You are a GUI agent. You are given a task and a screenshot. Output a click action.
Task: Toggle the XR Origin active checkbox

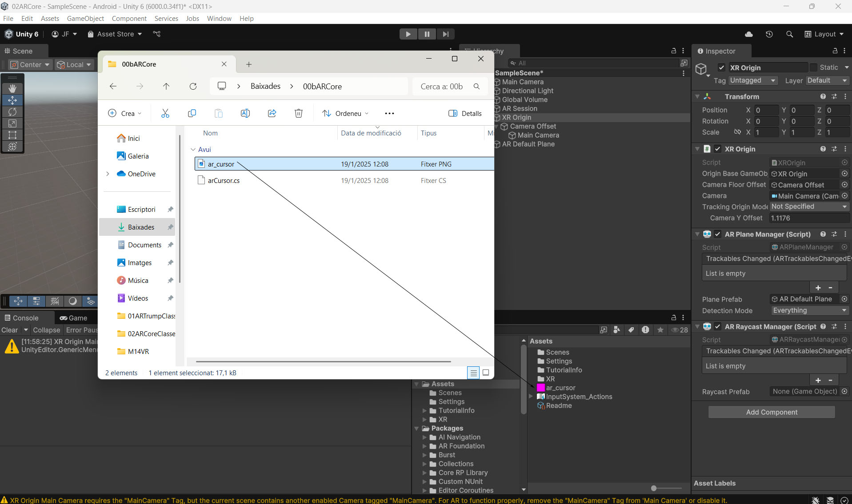[x=721, y=67]
